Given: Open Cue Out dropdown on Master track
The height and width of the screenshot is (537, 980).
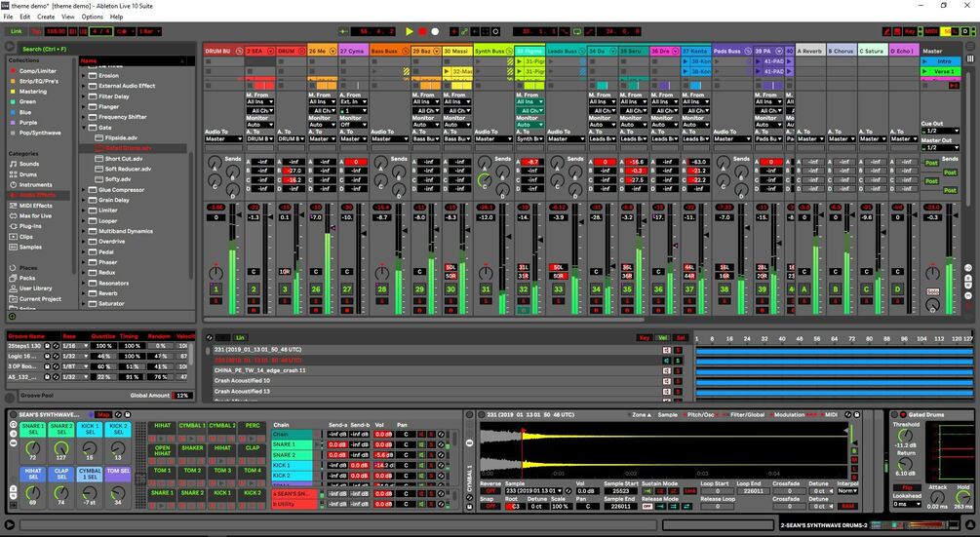Looking at the screenshot, I should coord(940,132).
